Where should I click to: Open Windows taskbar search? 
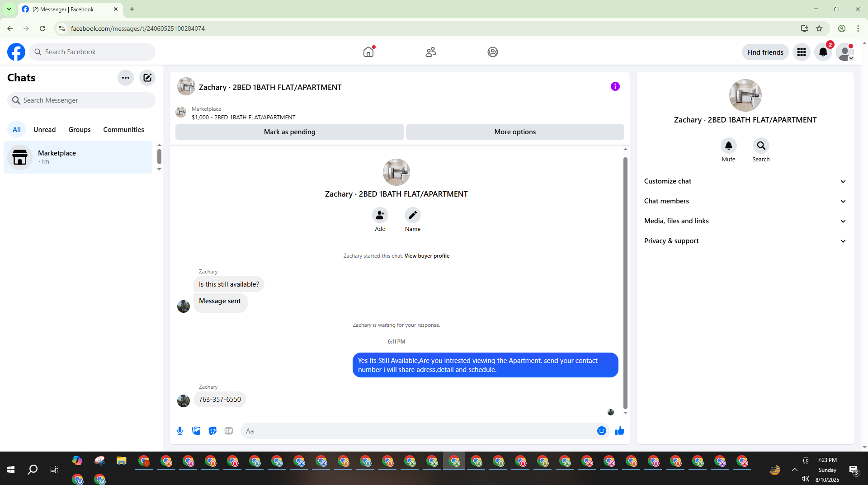33,470
